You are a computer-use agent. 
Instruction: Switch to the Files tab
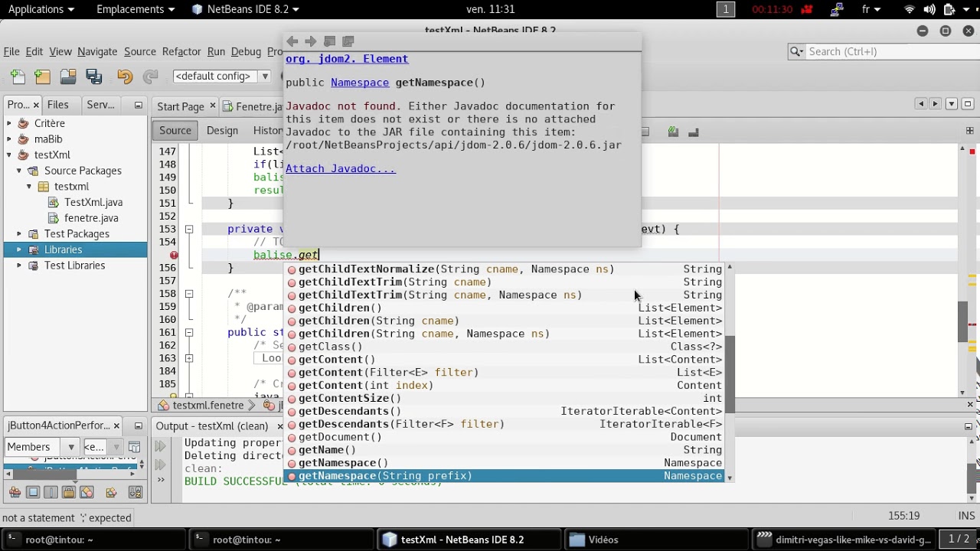pyautogui.click(x=57, y=105)
